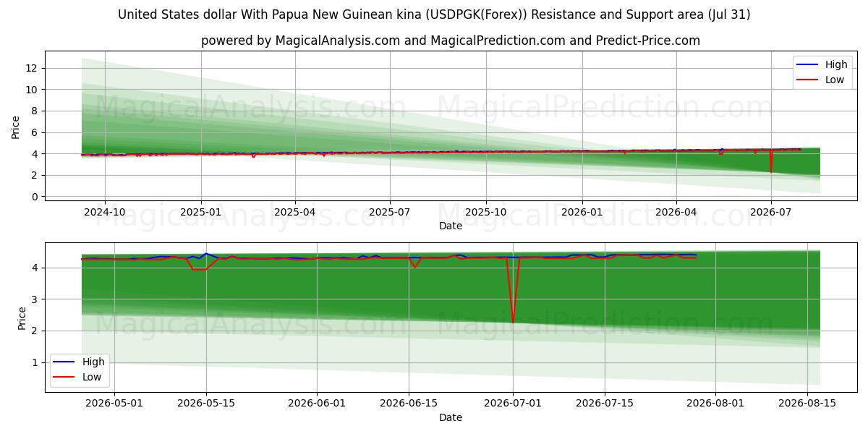The height and width of the screenshot is (434, 868).
Task: Click the '2025-07' date label on top chart
Action: coord(390,211)
